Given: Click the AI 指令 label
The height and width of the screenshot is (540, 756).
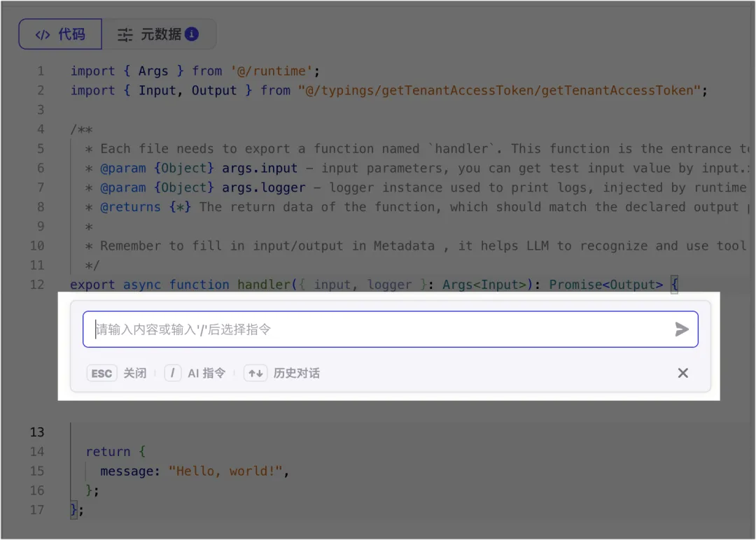Looking at the screenshot, I should pyautogui.click(x=206, y=374).
